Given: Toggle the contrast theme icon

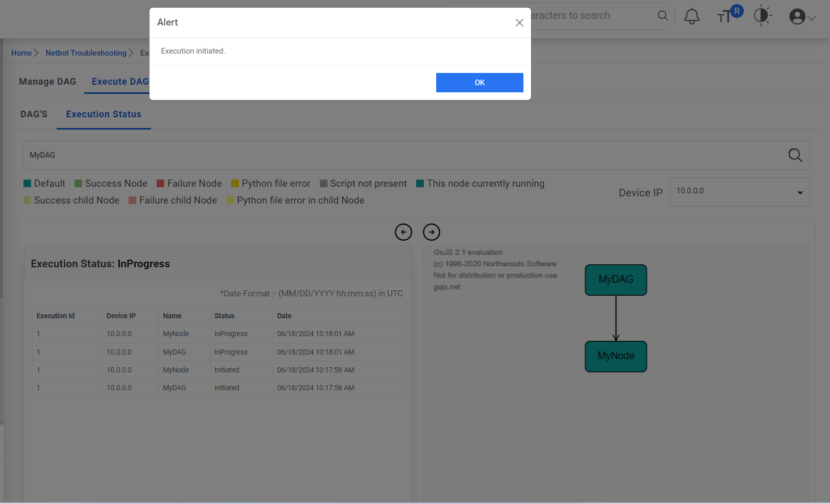Looking at the screenshot, I should click(761, 16).
